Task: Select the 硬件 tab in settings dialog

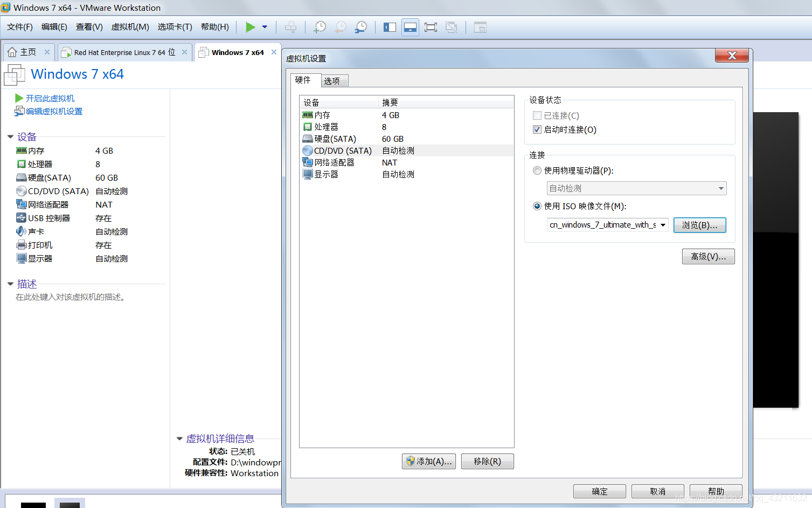Action: (x=305, y=80)
